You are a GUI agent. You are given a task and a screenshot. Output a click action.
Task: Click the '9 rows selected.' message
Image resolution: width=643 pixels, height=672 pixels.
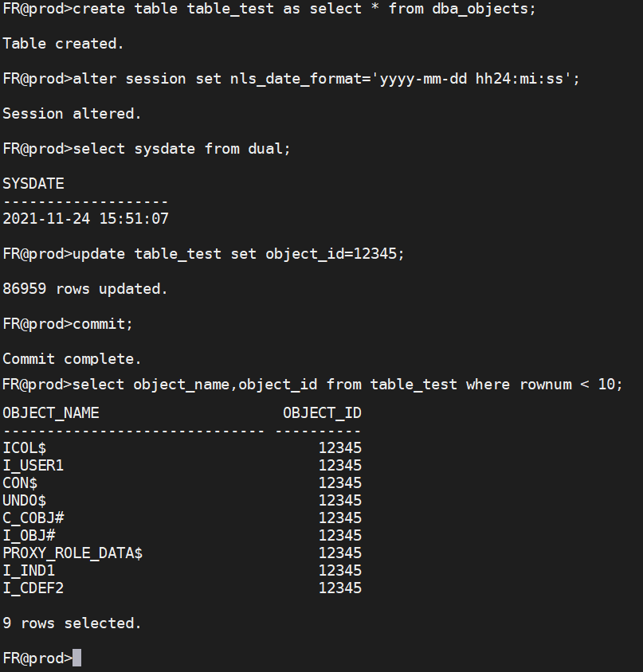point(72,623)
